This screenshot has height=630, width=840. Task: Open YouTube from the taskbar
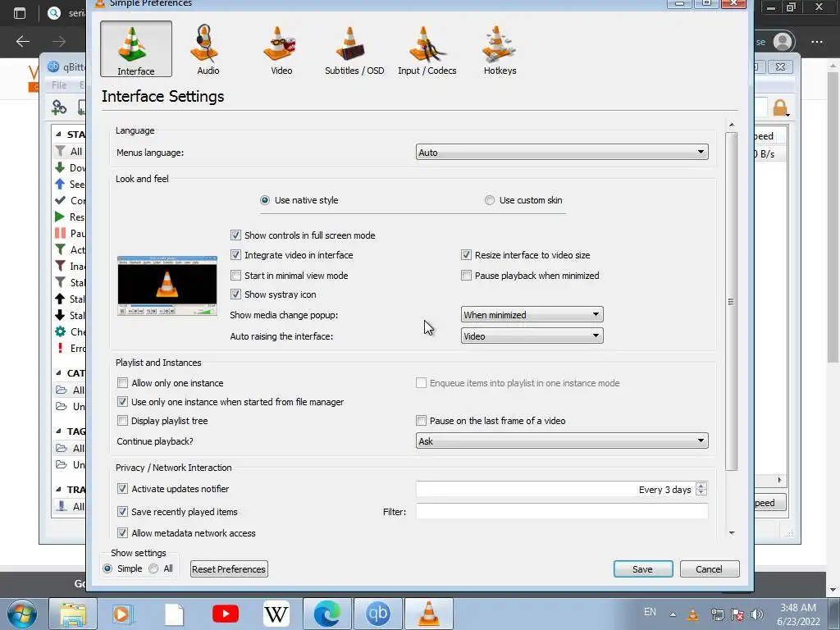point(225,614)
